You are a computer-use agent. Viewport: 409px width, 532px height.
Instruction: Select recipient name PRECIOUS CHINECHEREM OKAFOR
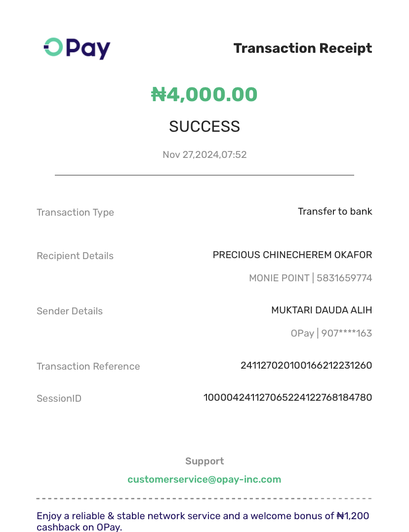[292, 255]
